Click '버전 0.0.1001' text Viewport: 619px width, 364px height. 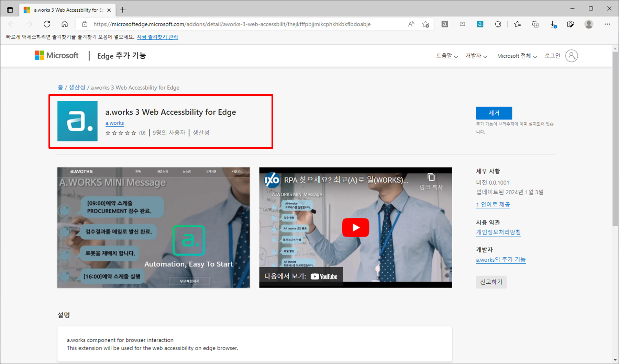[x=493, y=183]
